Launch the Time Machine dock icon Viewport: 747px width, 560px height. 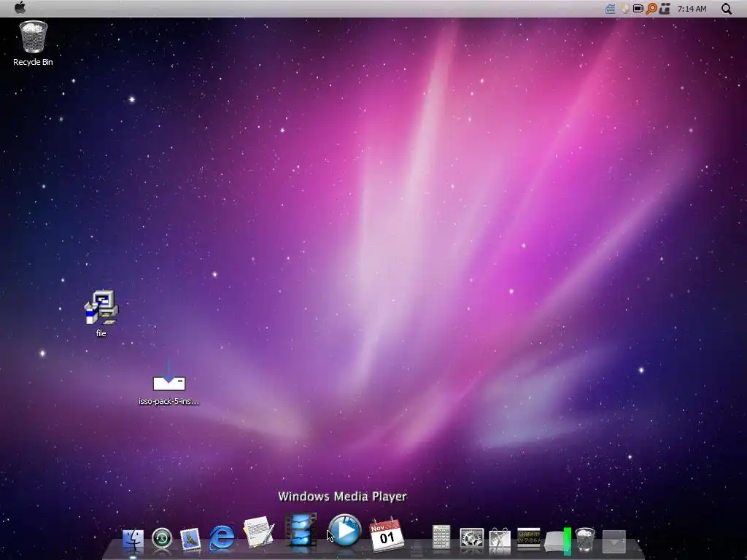(162, 539)
